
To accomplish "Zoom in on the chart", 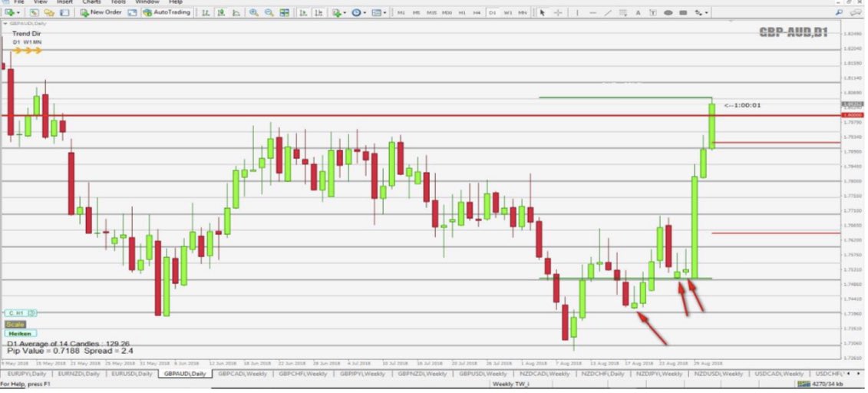I will 253,12.
